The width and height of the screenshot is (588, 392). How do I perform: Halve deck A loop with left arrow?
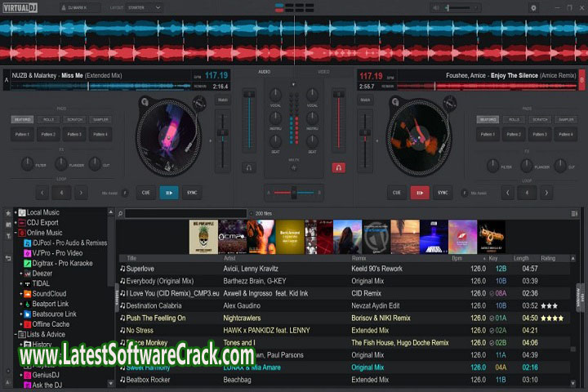coord(42,193)
